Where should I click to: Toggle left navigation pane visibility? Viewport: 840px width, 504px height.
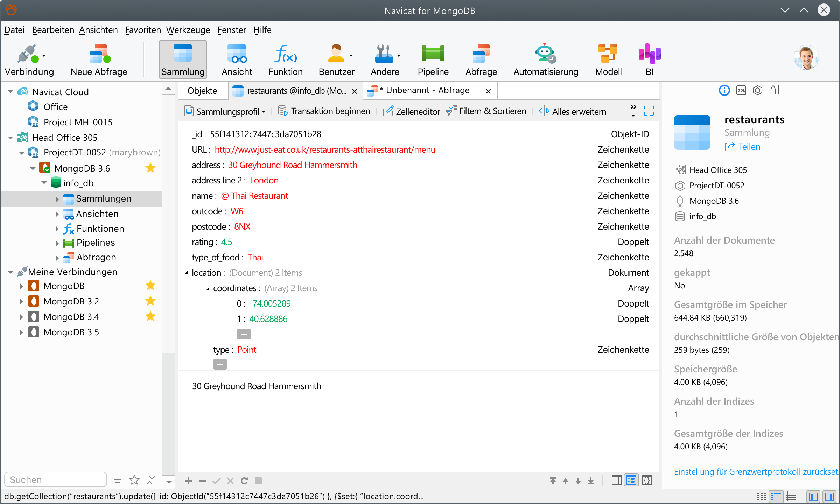point(813,497)
